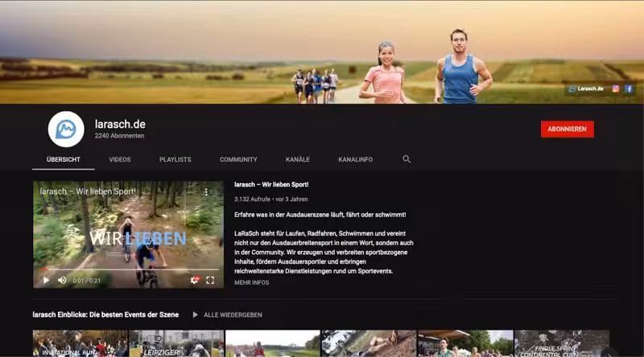
Task: Switch trailer video to fullscreen
Action: tap(210, 281)
